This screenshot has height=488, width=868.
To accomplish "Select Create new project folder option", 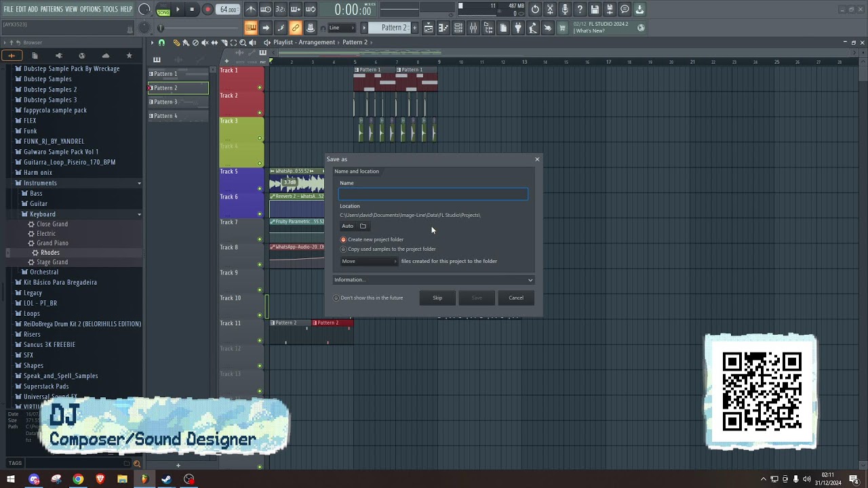I will (372, 239).
